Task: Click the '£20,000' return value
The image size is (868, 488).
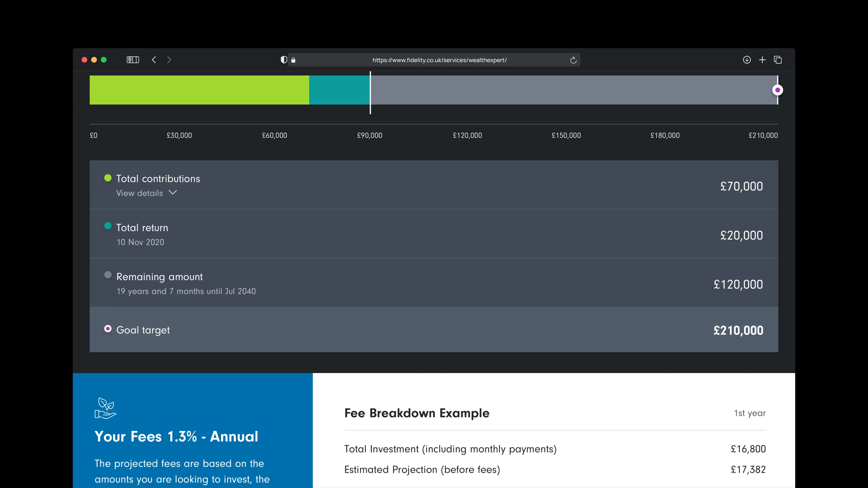Action: pyautogui.click(x=741, y=235)
